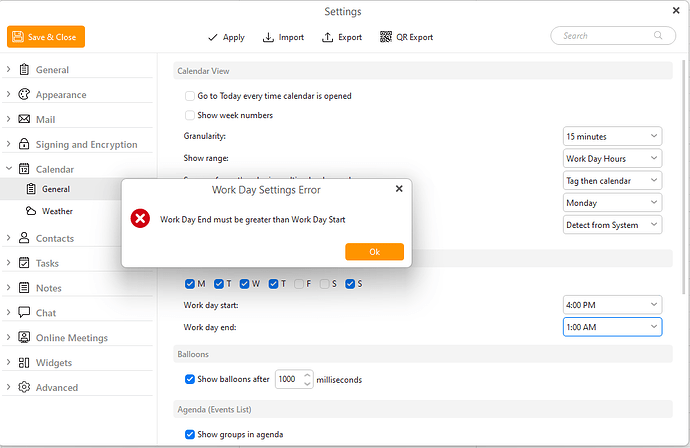The width and height of the screenshot is (690, 448).
Task: Uncheck the T workday checkbox next to F
Action: (x=273, y=284)
